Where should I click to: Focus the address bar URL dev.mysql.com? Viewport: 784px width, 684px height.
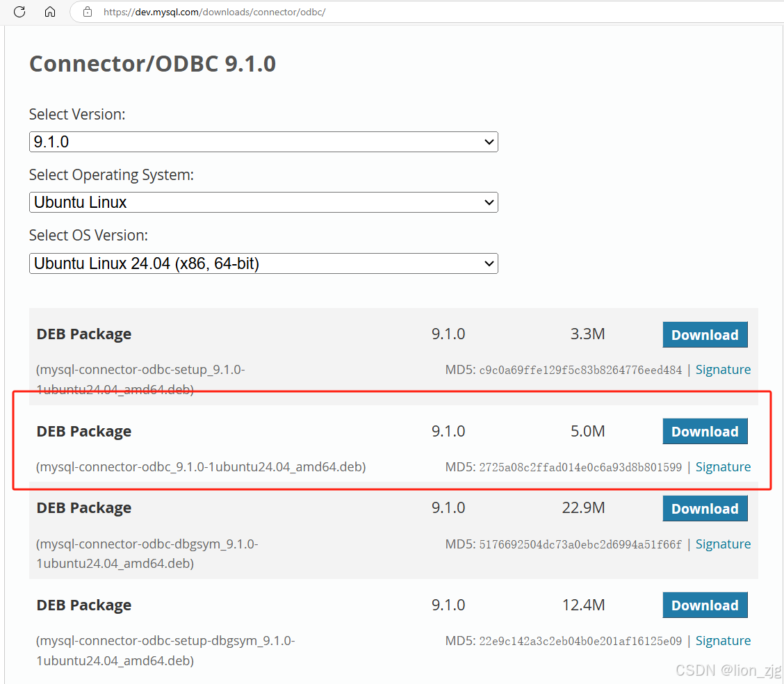click(215, 12)
